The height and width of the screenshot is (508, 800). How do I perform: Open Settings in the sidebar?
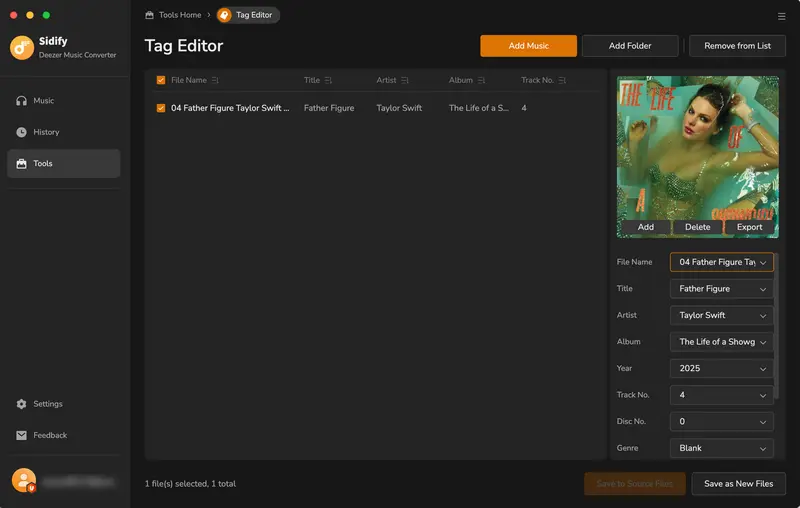tap(64, 404)
